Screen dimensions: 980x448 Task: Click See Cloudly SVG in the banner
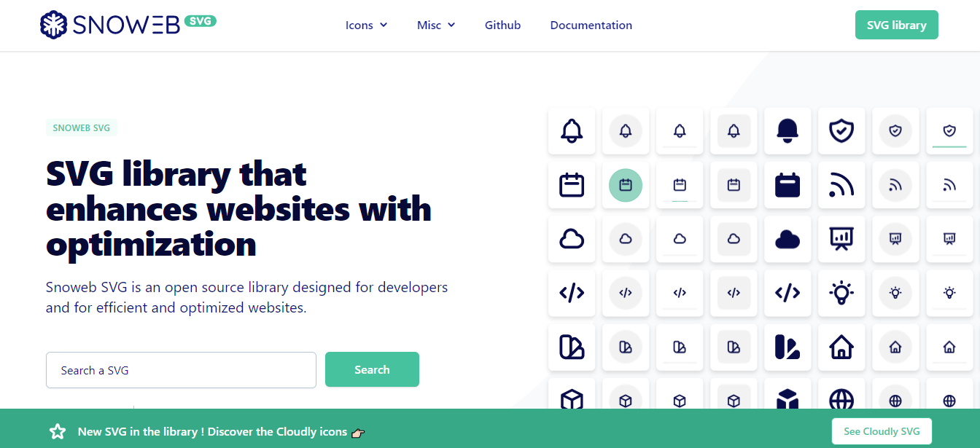[x=881, y=431]
